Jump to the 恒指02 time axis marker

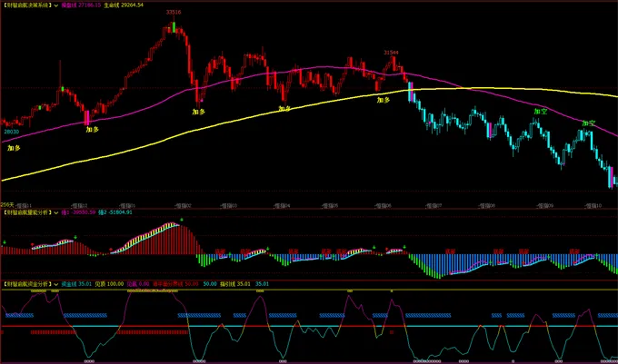(x=183, y=206)
